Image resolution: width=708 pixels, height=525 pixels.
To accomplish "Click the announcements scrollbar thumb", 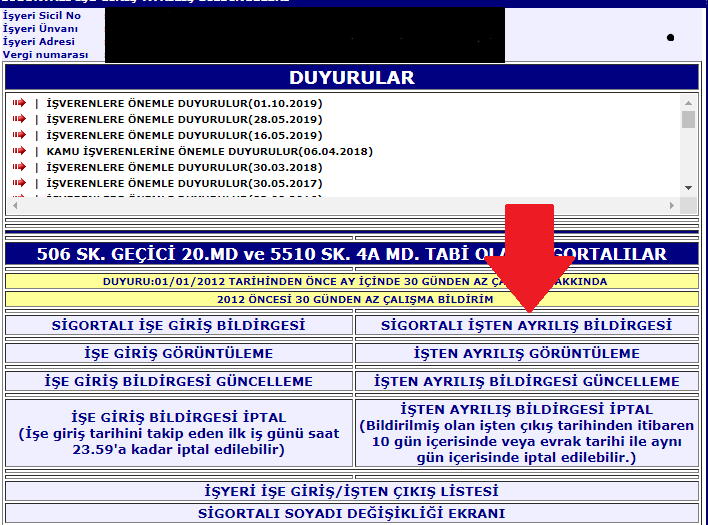I will 688,119.
